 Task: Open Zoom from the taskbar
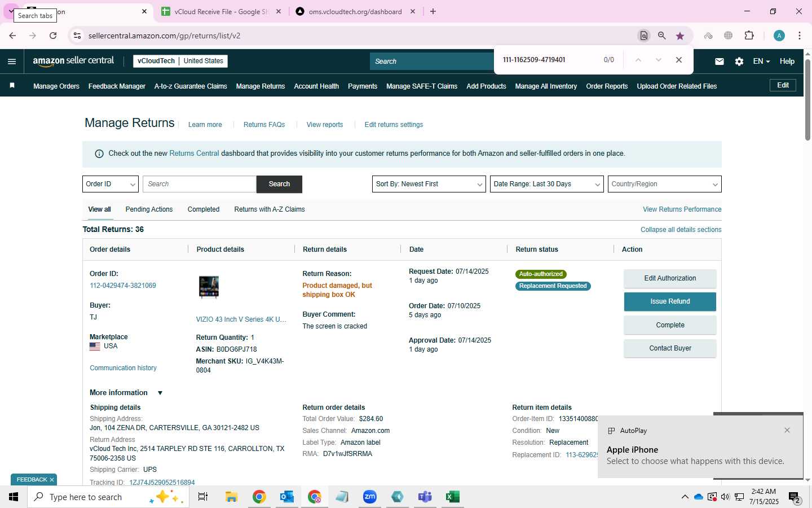point(370,497)
